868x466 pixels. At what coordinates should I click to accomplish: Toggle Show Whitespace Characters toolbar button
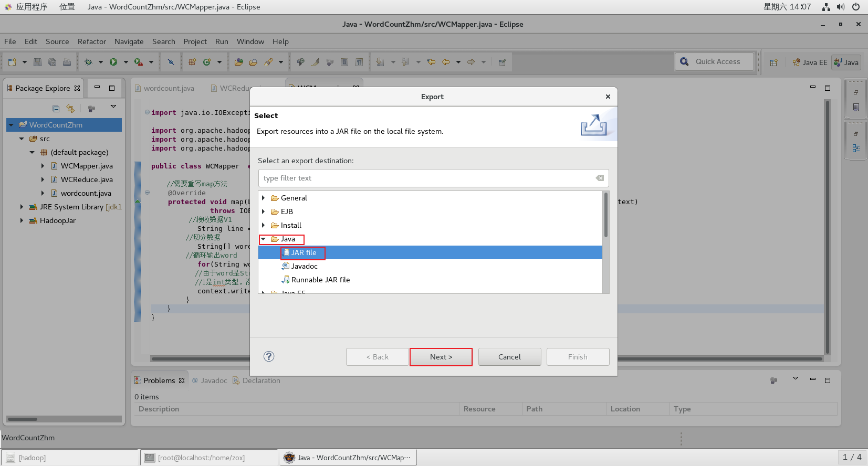pos(359,62)
